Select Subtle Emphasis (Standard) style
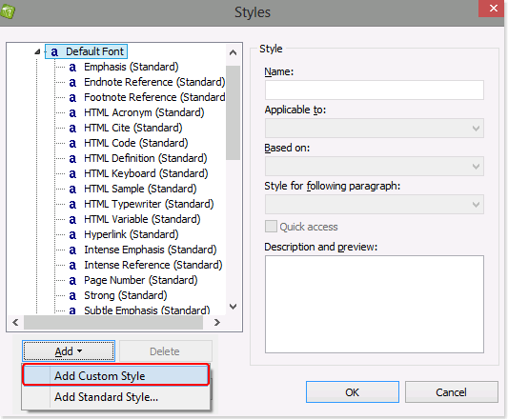This screenshot has width=508, height=420. pyautogui.click(x=147, y=310)
